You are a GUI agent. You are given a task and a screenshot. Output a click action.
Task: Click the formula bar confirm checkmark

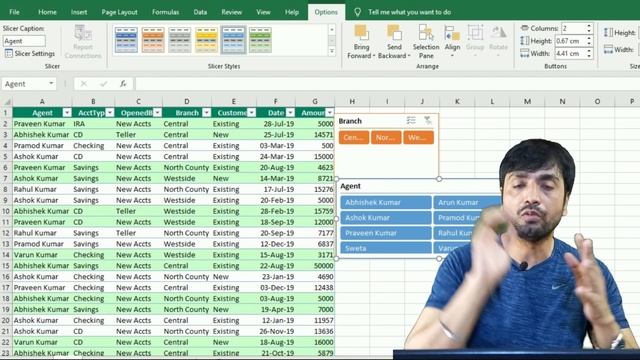pyautogui.click(x=103, y=84)
